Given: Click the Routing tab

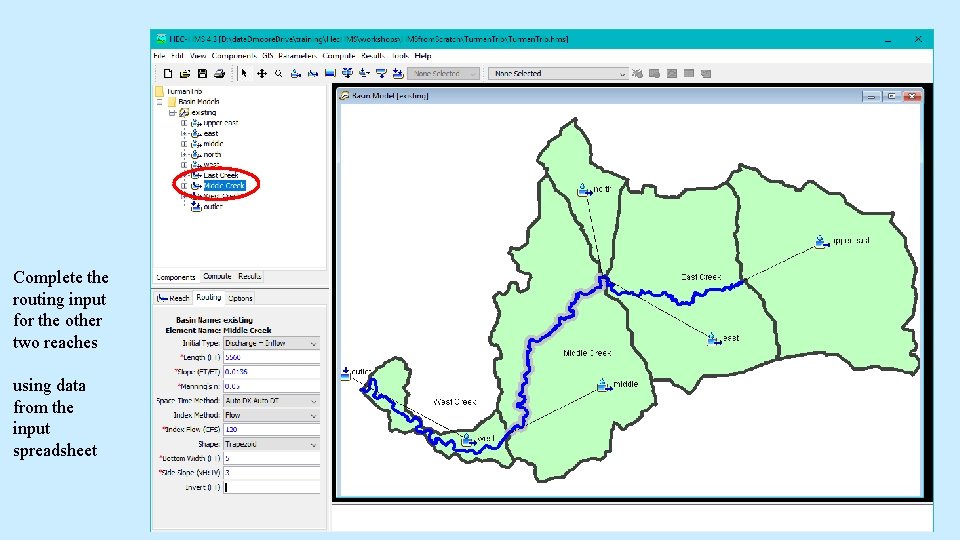Looking at the screenshot, I should [209, 298].
